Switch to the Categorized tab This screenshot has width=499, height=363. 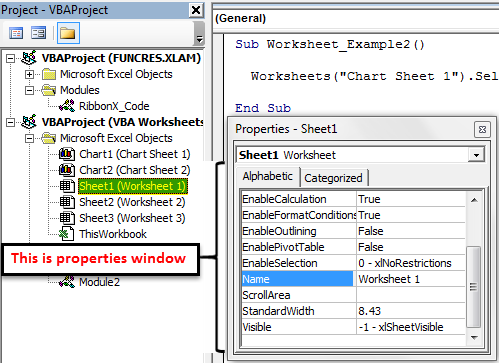(x=333, y=178)
